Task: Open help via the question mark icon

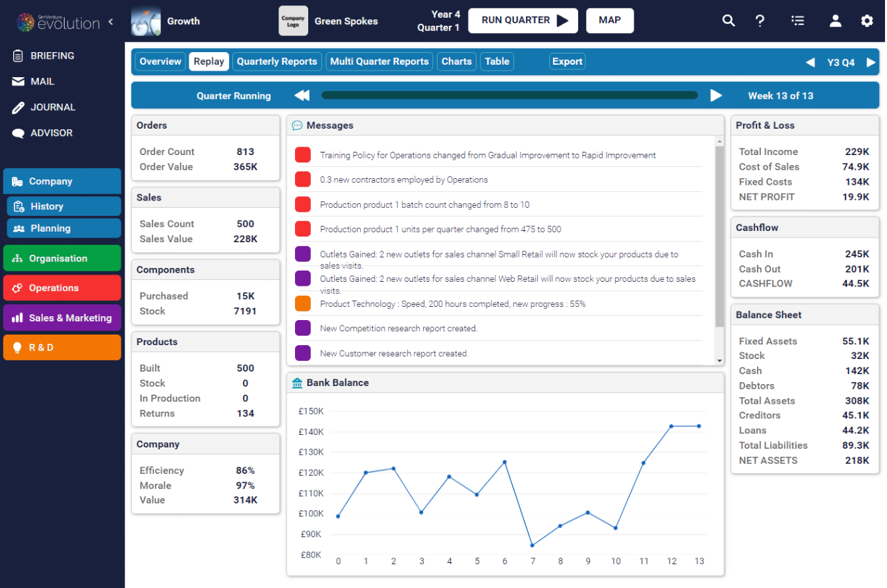Action: click(760, 20)
